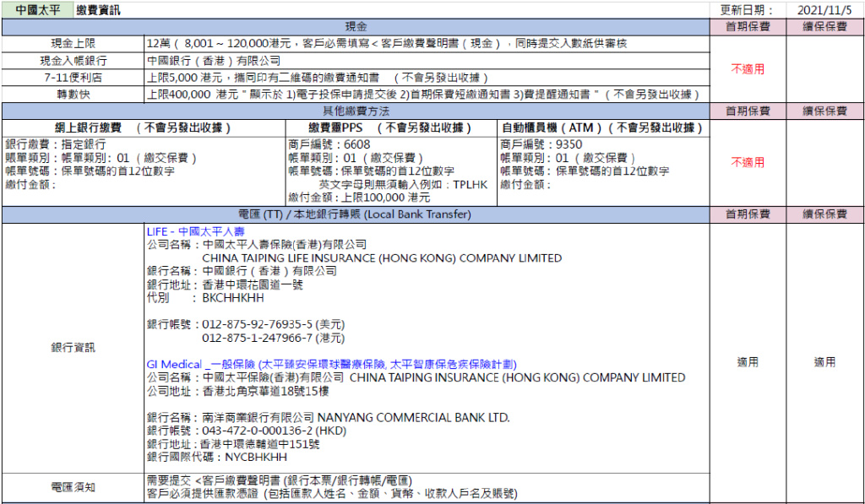The height and width of the screenshot is (504, 865).
Task: Click the USD account 012-875-92-76935-5
Action: pyautogui.click(x=273, y=324)
